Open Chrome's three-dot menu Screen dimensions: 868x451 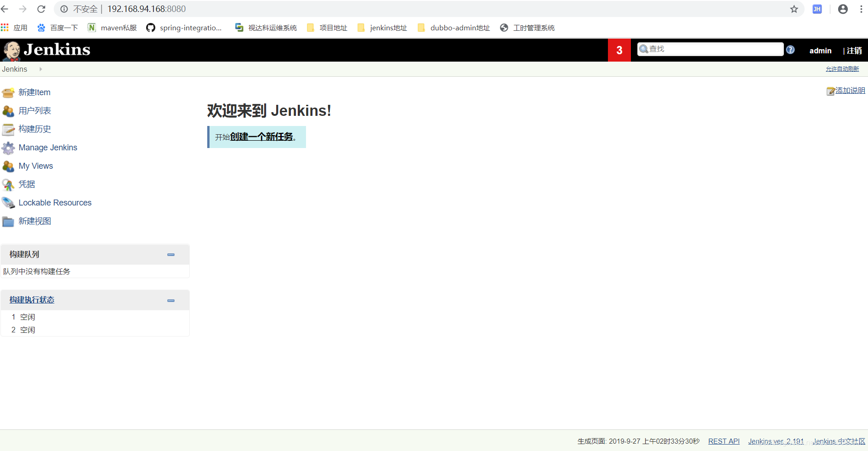click(861, 9)
